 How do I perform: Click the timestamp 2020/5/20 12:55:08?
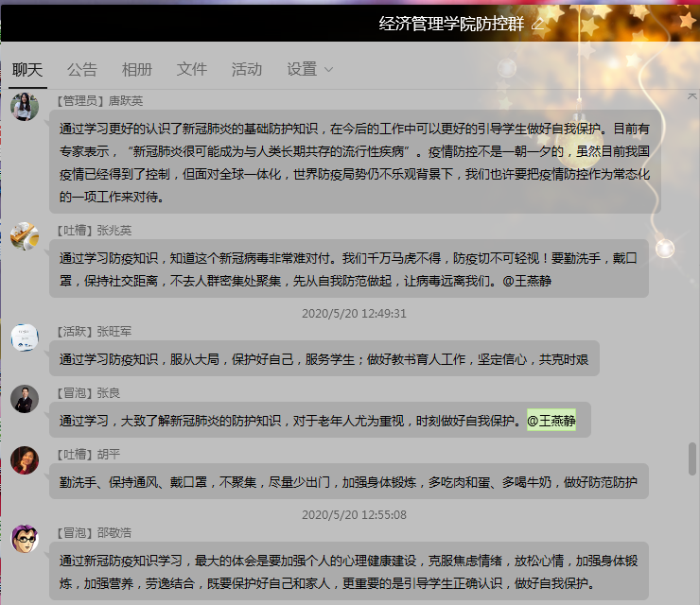[x=354, y=515]
